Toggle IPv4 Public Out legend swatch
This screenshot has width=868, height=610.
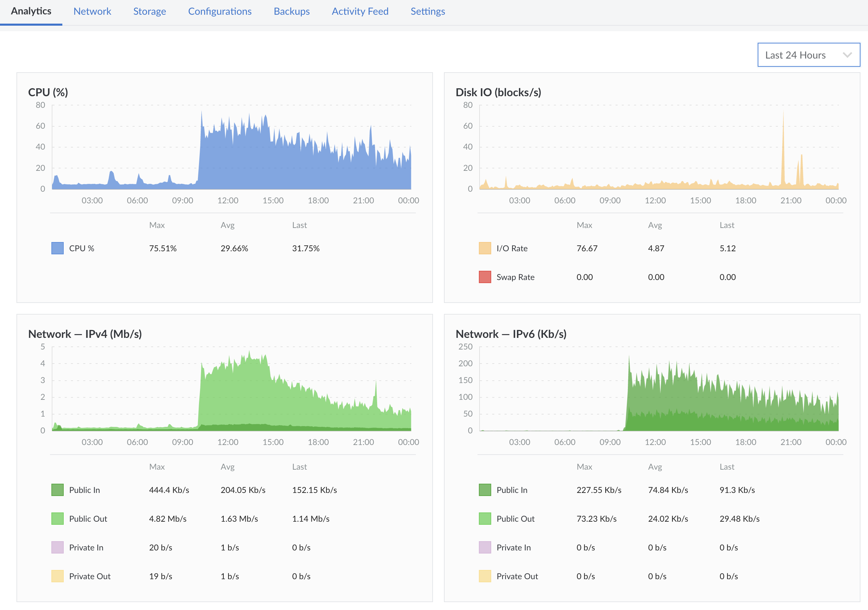pyautogui.click(x=58, y=519)
